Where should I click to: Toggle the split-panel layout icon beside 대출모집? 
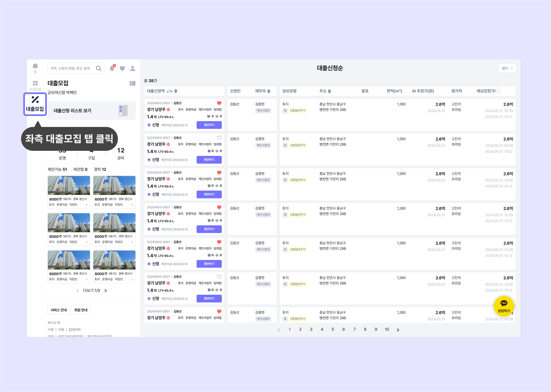(133, 83)
